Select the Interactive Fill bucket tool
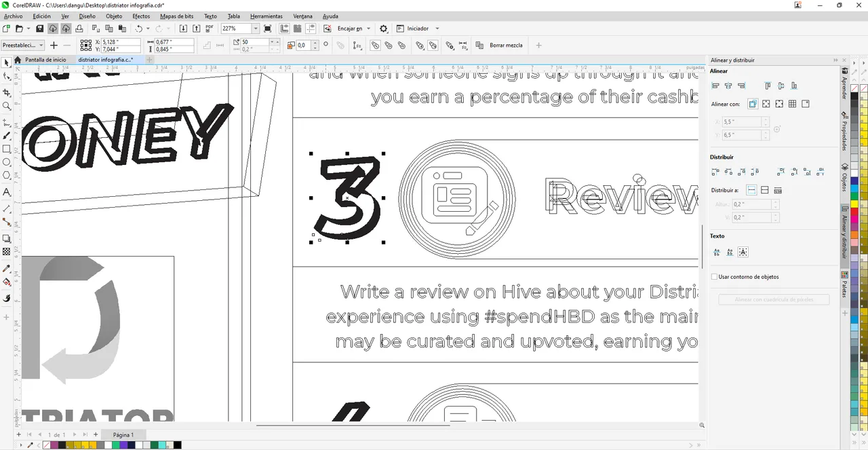The image size is (868, 450). click(x=7, y=282)
